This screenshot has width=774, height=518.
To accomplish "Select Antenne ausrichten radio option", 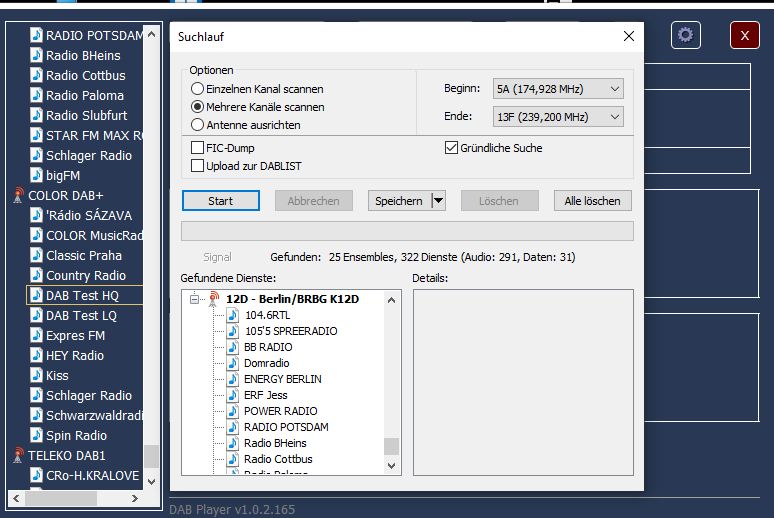I will click(x=197, y=125).
